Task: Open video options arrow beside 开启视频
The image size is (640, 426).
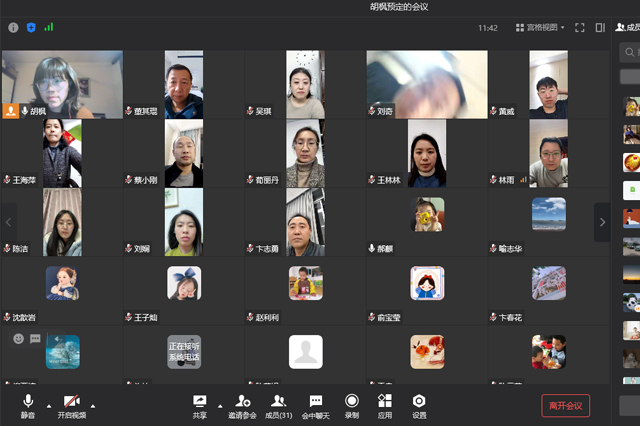Action: [x=99, y=406]
